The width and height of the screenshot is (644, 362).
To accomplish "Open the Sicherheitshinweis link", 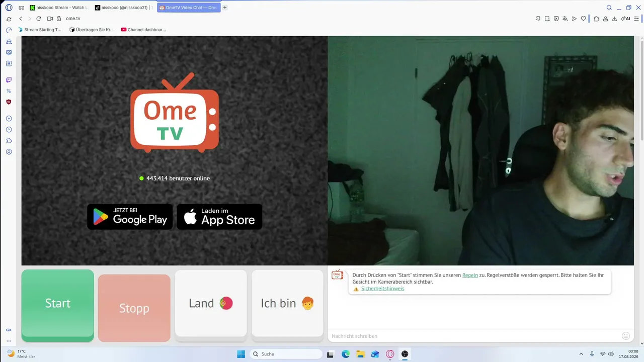I will pos(382,289).
